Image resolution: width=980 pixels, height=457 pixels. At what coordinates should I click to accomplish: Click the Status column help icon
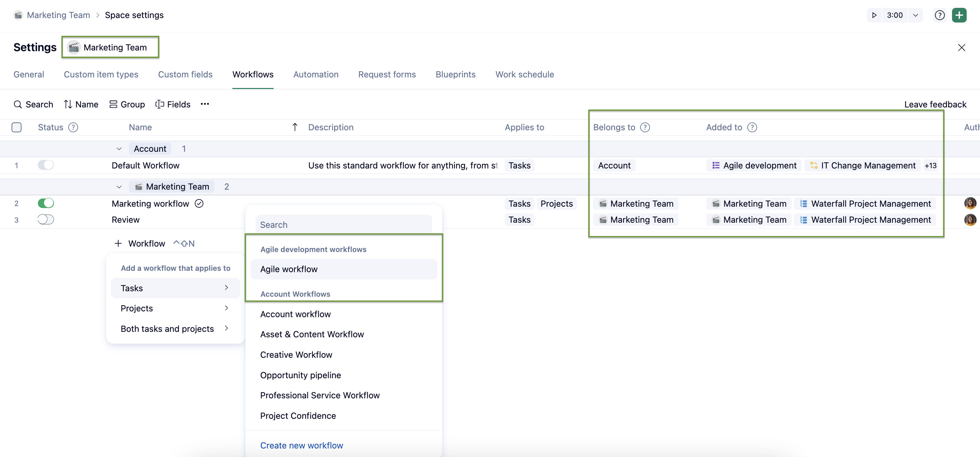click(73, 127)
